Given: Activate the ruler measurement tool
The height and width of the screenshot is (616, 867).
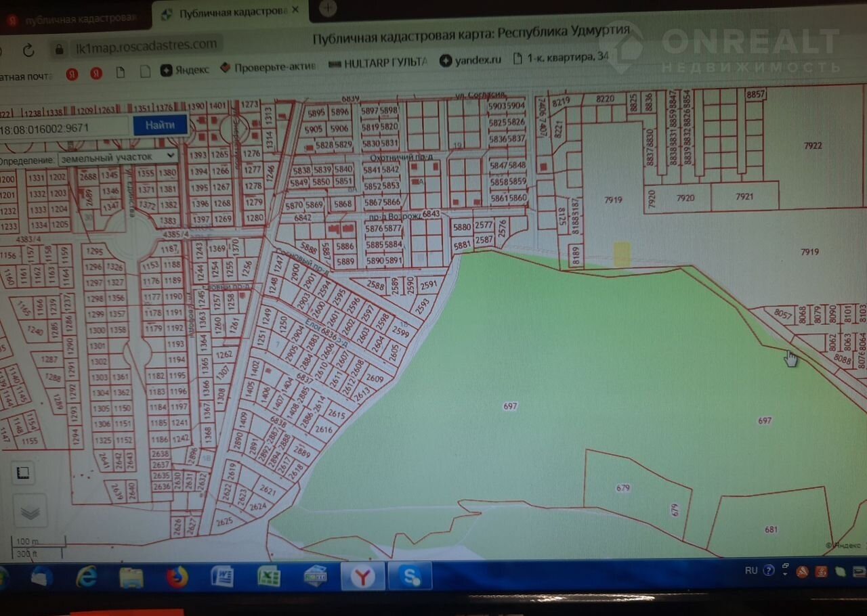Looking at the screenshot, I should click(23, 472).
